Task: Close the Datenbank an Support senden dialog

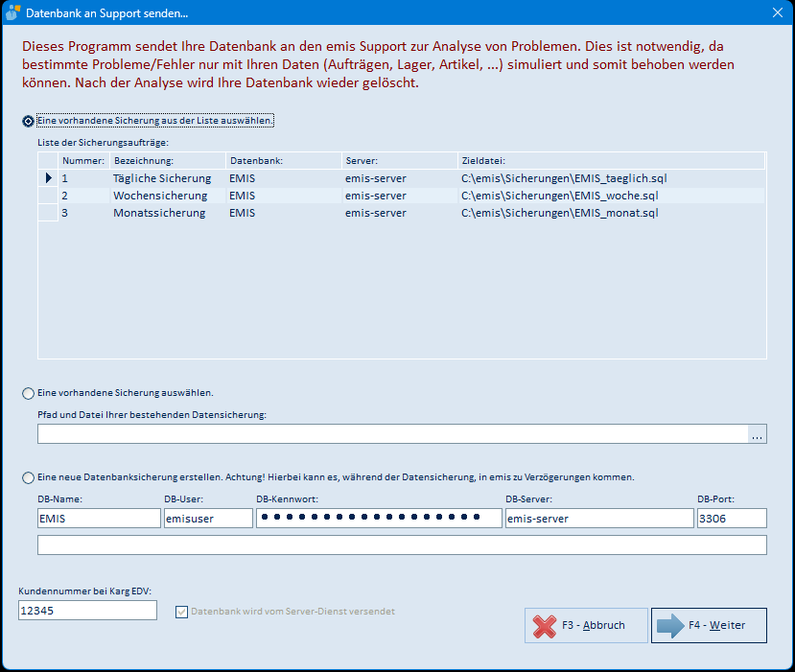Action: 777,12
